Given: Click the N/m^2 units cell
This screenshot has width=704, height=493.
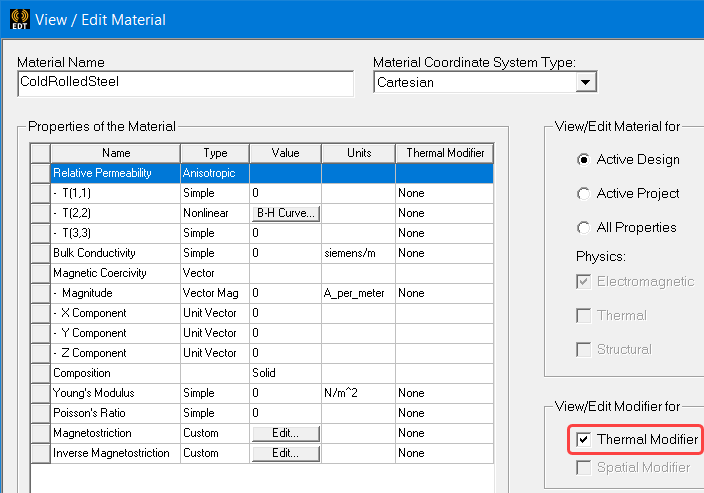Looking at the screenshot, I should click(359, 393).
